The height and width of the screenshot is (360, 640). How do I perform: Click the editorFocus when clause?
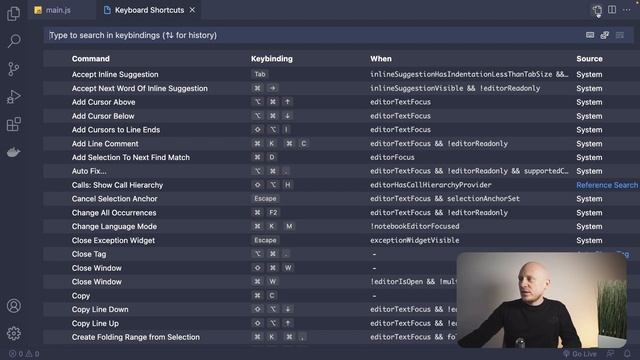click(x=392, y=157)
